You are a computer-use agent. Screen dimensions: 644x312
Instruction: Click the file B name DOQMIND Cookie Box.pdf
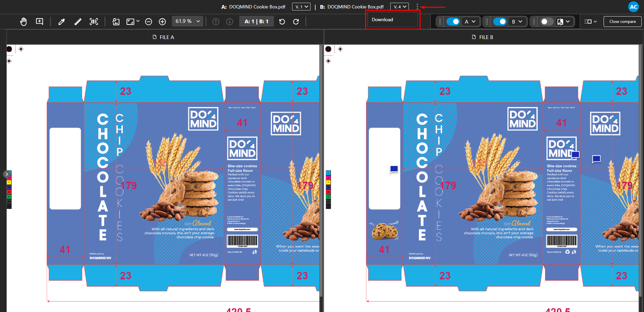pyautogui.click(x=355, y=7)
